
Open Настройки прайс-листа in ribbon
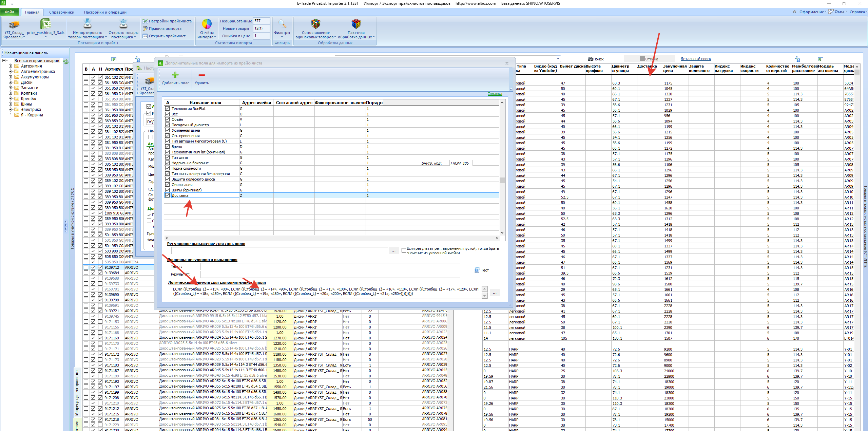tap(167, 21)
